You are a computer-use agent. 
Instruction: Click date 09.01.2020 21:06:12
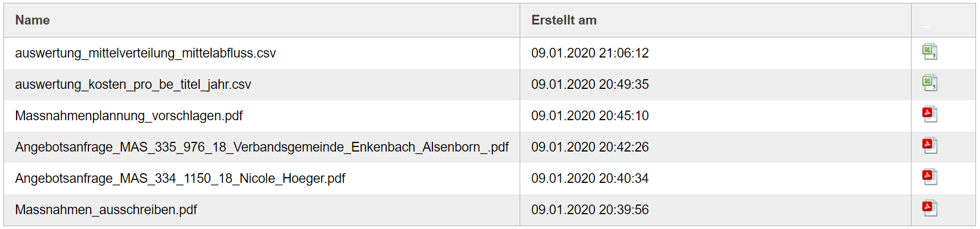point(590,54)
